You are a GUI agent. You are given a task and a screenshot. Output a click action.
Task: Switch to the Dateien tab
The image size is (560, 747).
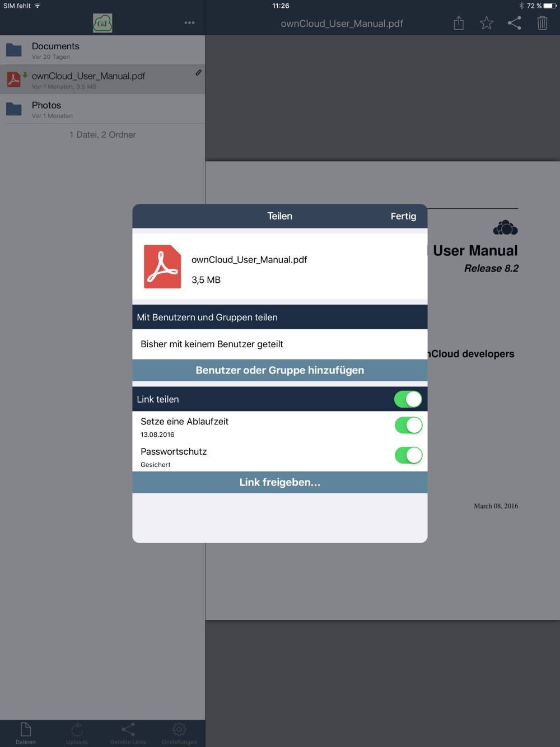point(26,734)
